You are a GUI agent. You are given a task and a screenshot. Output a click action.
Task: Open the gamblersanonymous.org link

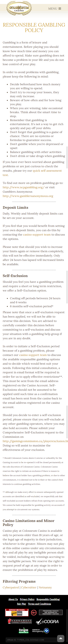28,196
